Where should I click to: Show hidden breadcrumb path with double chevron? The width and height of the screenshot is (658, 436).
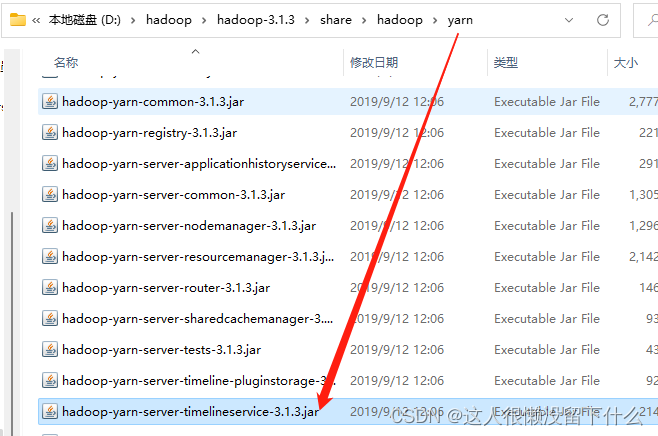click(36, 20)
